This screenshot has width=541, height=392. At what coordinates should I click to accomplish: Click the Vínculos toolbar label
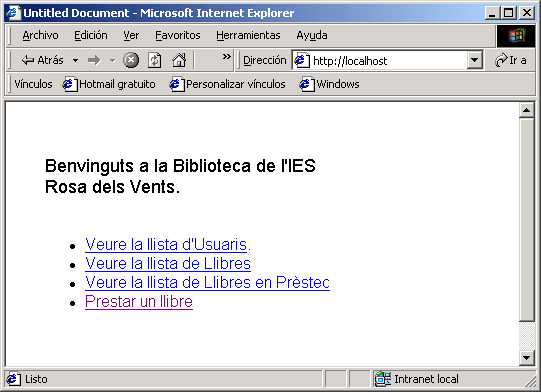click(x=33, y=84)
